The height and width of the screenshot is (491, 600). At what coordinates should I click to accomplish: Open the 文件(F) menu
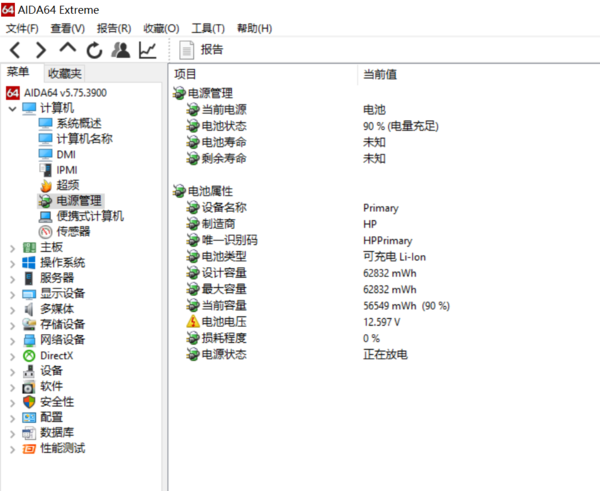[x=22, y=28]
